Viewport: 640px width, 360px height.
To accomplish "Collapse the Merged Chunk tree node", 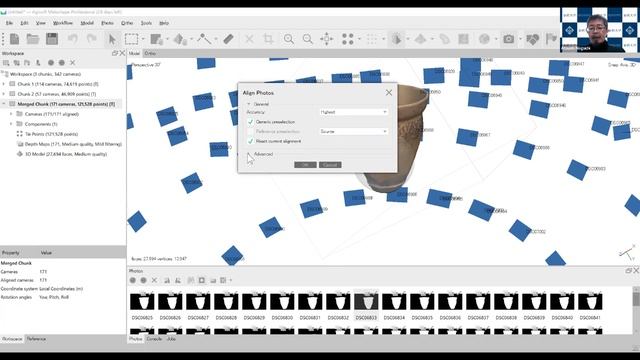I will click(x=4, y=104).
